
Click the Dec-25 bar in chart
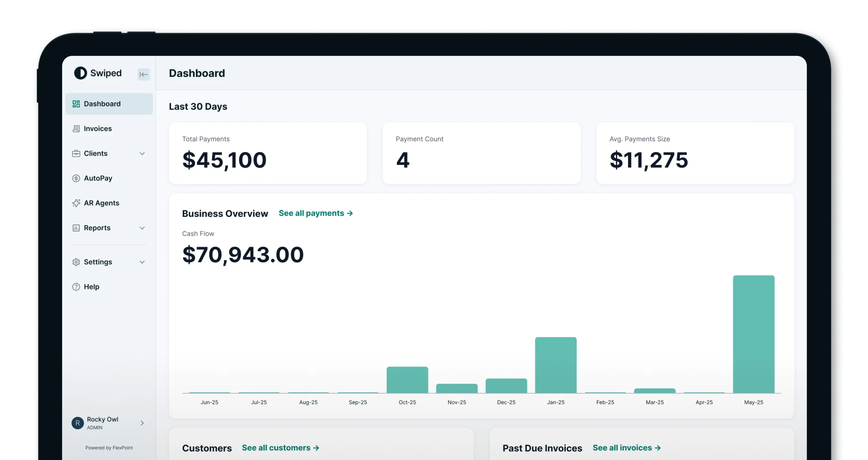tap(506, 385)
